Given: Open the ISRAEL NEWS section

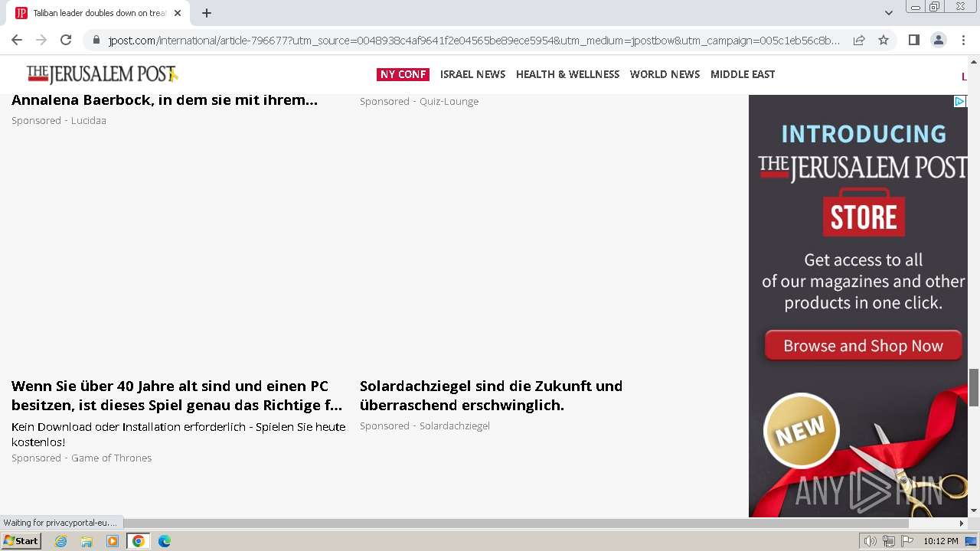Looking at the screenshot, I should pyautogui.click(x=472, y=74).
